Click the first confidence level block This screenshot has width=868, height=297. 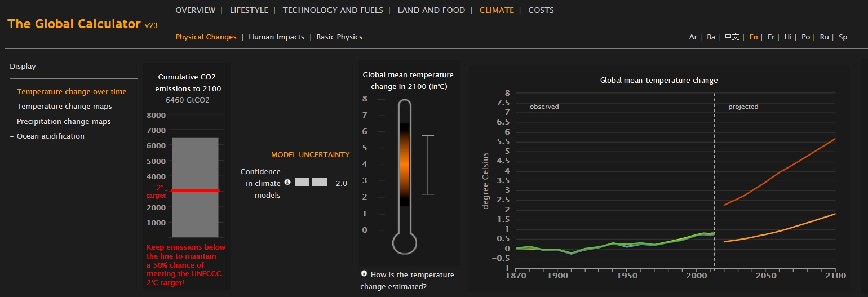point(302,182)
